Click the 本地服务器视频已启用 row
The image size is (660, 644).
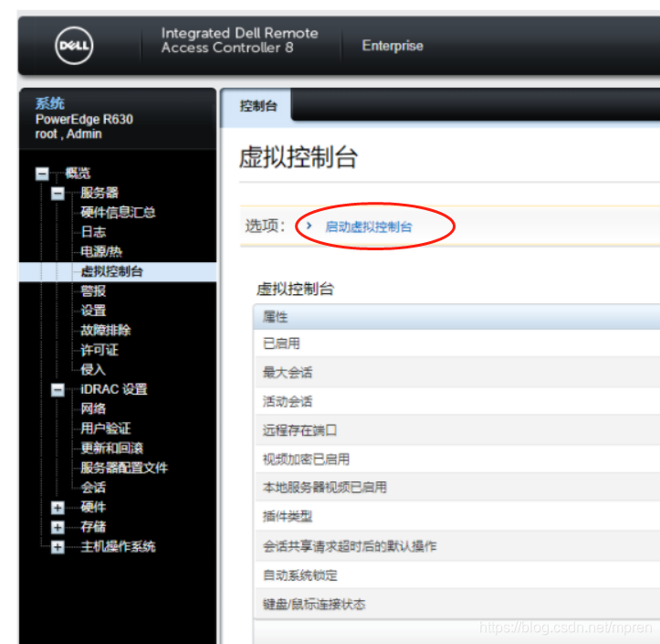pos(457,487)
